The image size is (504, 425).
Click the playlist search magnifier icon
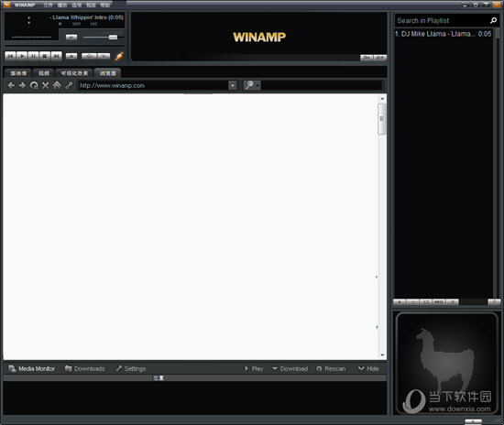493,20
